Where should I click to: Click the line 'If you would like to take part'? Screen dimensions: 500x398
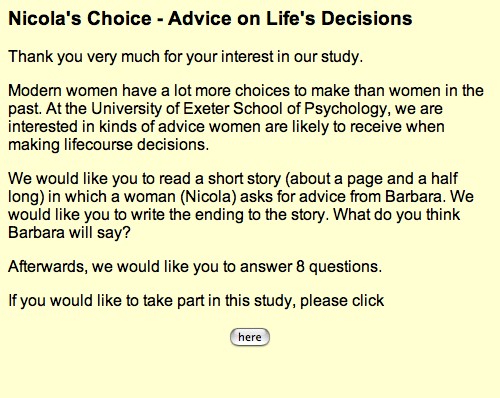click(x=196, y=301)
